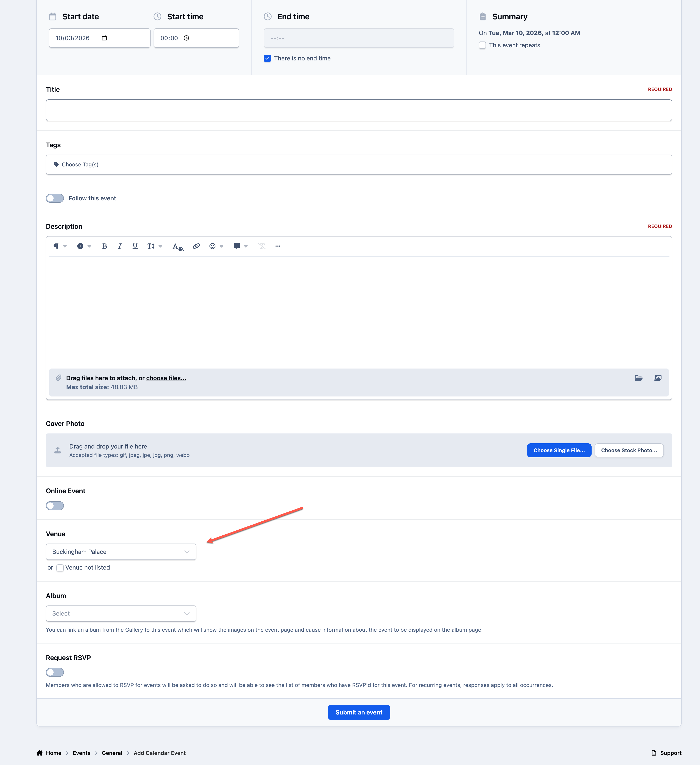Go to General breadcrumb link
Image resolution: width=700 pixels, height=765 pixels.
(x=112, y=753)
